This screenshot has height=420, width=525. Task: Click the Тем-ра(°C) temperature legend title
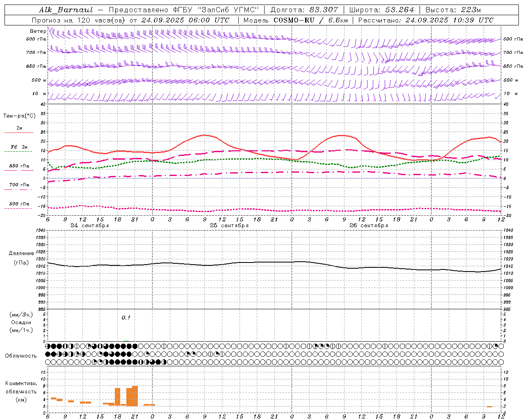(x=19, y=116)
